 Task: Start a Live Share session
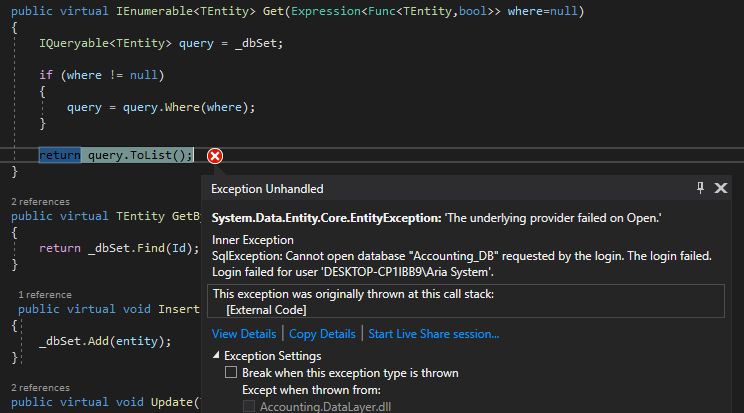(x=433, y=333)
